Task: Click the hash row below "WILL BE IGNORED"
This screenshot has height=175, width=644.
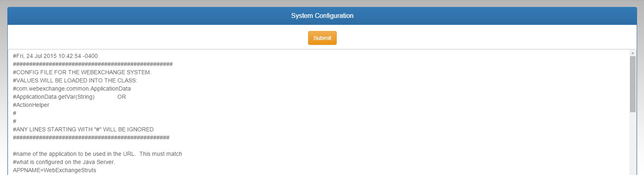Action: (x=91, y=137)
